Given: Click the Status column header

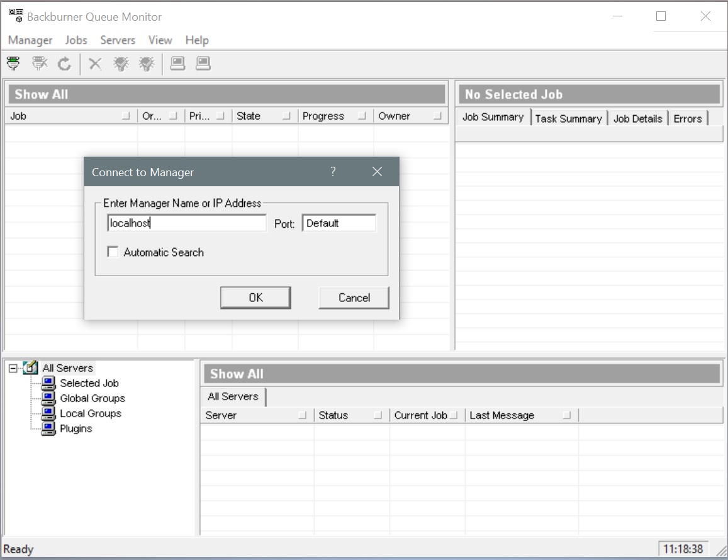Looking at the screenshot, I should coord(352,415).
